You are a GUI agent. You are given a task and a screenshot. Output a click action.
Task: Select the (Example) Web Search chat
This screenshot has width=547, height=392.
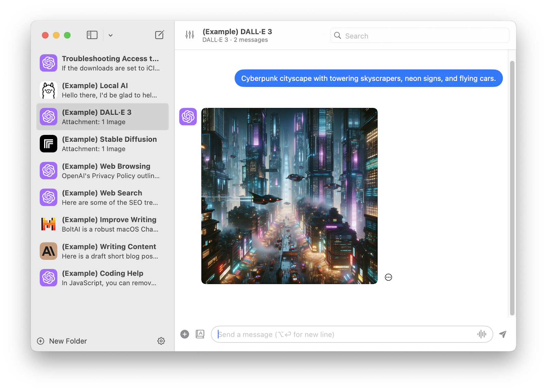[103, 197]
